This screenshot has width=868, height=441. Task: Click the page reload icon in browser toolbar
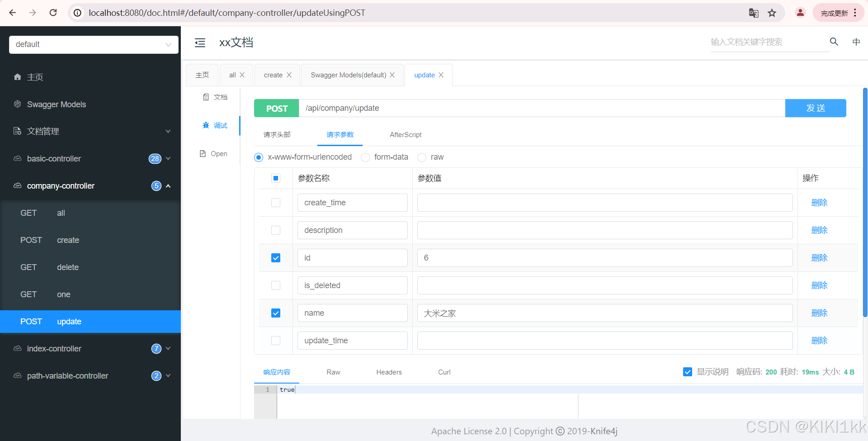[x=53, y=13]
